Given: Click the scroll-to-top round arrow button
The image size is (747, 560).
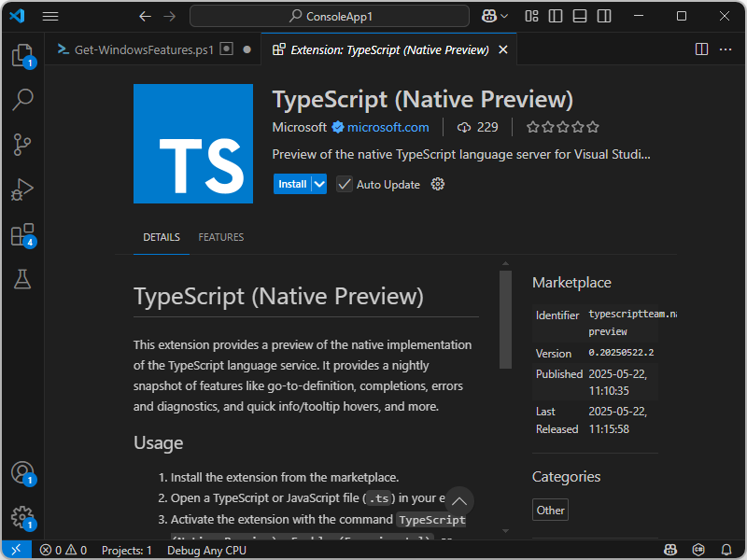Looking at the screenshot, I should [459, 501].
